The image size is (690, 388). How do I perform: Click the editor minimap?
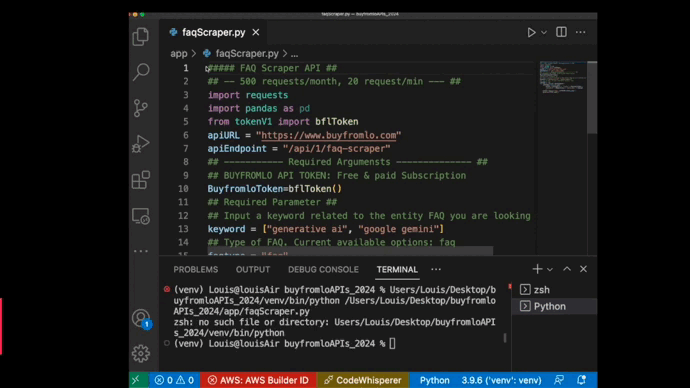tap(563, 77)
